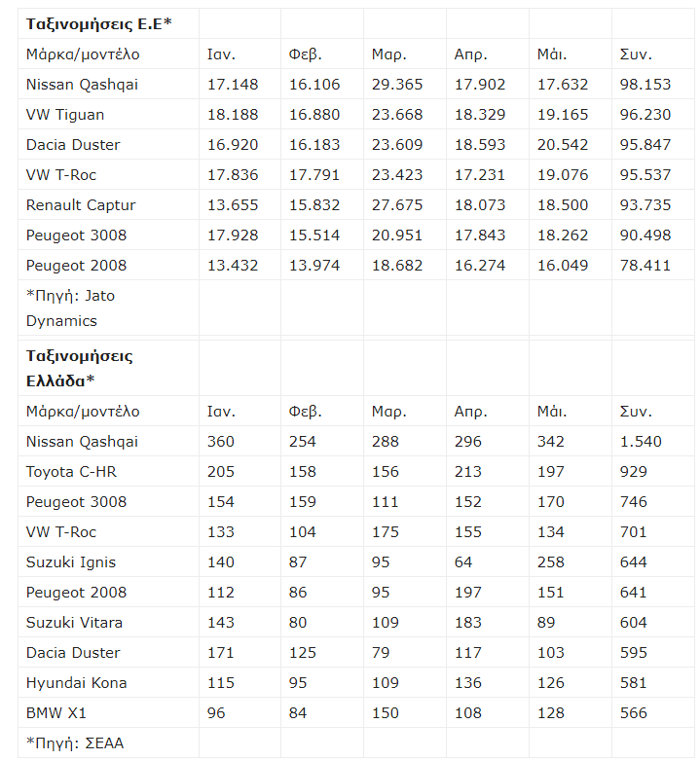Click the Suzuki Ignis May value 258

[x=551, y=562]
